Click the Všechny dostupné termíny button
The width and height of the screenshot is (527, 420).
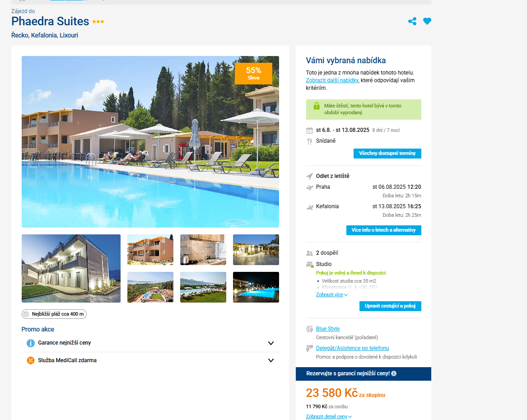tap(387, 154)
